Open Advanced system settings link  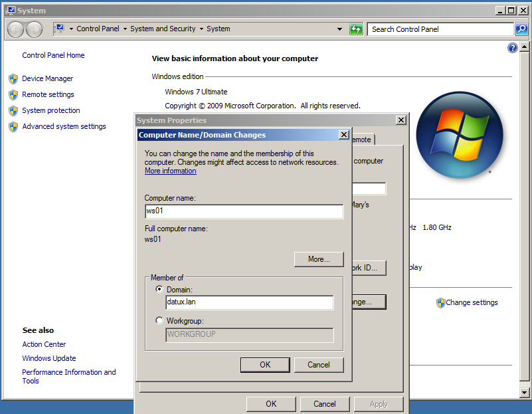coord(64,126)
